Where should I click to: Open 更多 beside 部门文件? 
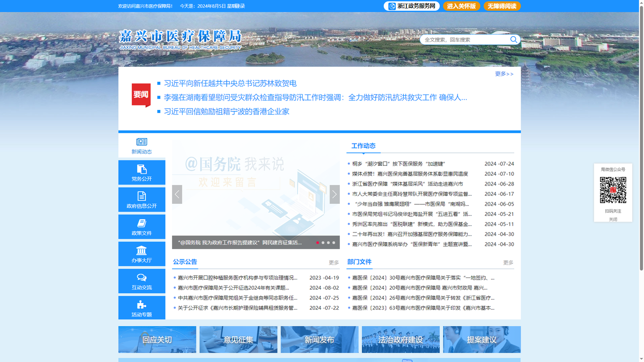click(508, 263)
